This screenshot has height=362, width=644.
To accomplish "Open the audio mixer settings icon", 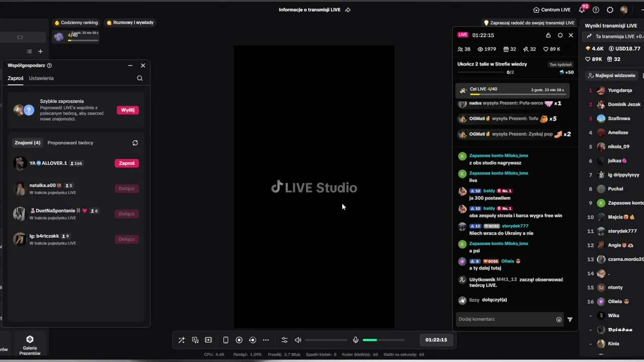I will pos(284,340).
